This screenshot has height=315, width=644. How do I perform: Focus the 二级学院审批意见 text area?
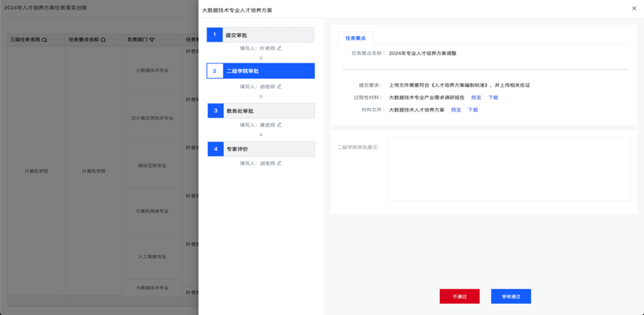pyautogui.click(x=509, y=169)
